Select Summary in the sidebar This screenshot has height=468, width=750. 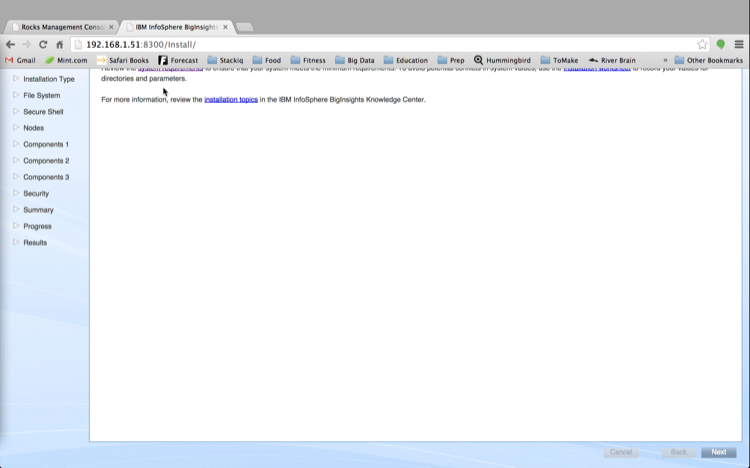tap(38, 210)
